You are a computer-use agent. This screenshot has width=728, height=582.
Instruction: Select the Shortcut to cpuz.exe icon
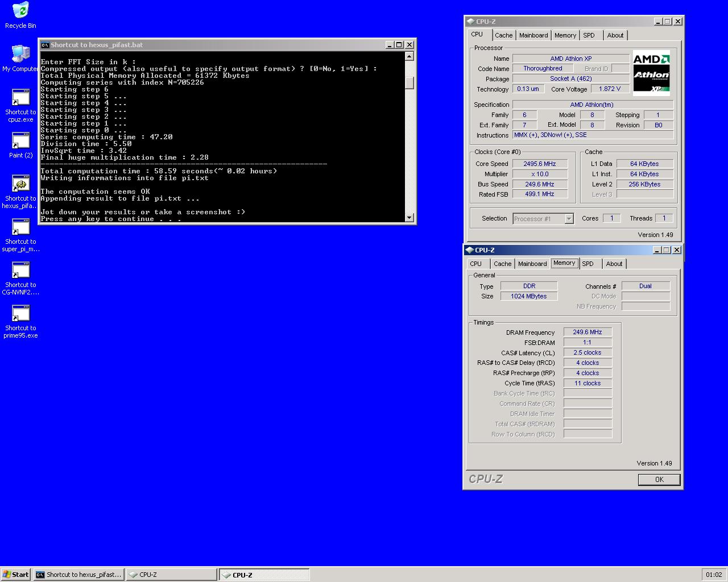click(20, 105)
